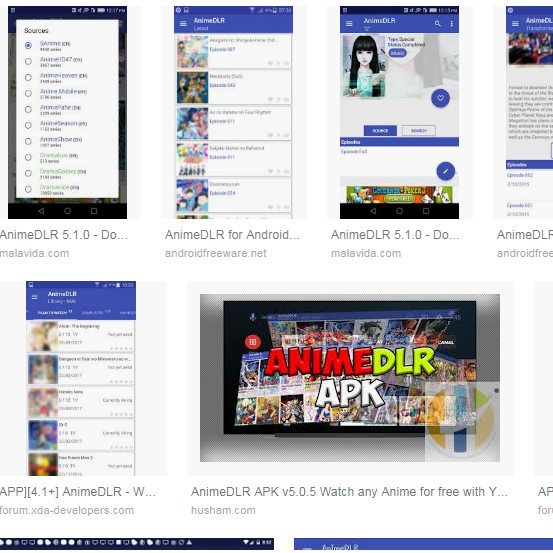The height and width of the screenshot is (553, 553).
Task: Select the DramaGalaxy source radio button
Action: pyautogui.click(x=28, y=173)
